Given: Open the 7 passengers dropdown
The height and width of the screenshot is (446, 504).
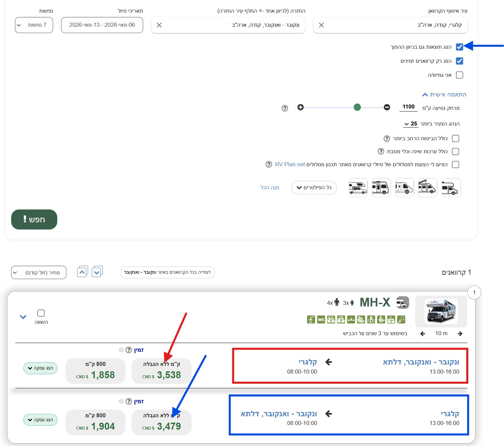Looking at the screenshot, I should [34, 25].
